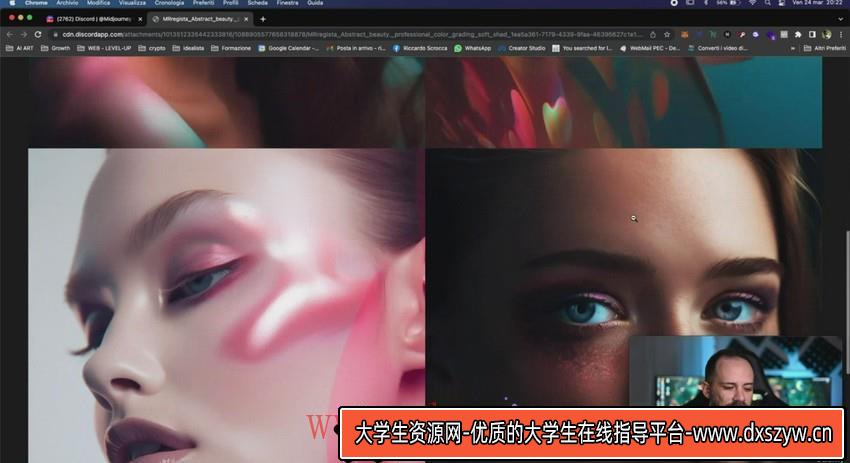Screen dimensions: 850x463
Task: Open the MetaMask fox extension
Action: click(685, 34)
